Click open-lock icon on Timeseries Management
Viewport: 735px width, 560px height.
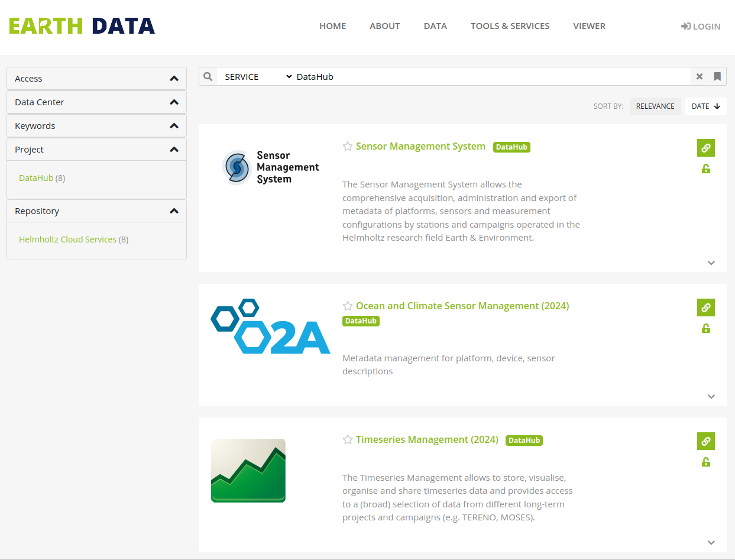click(705, 462)
